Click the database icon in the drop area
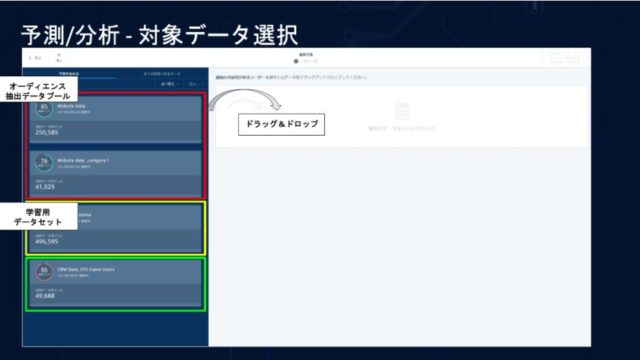The image size is (640, 360). click(x=402, y=111)
